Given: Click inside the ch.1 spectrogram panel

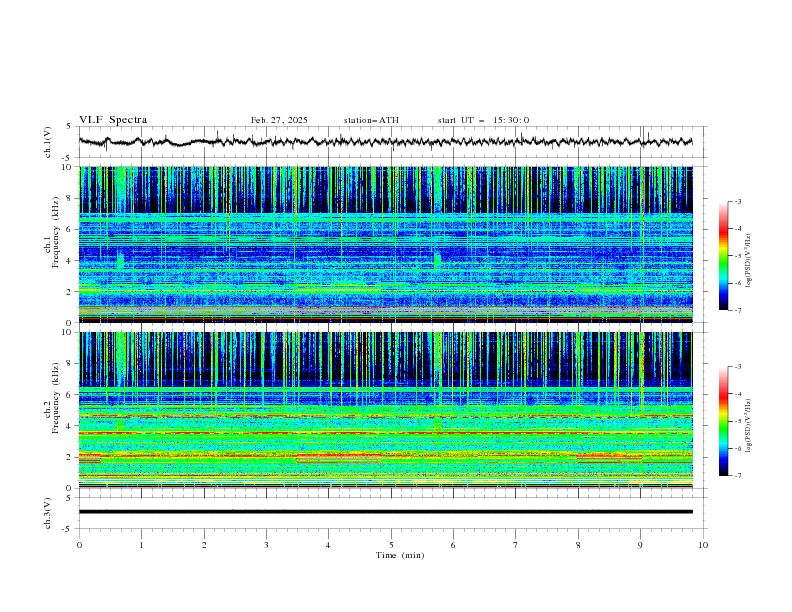Looking at the screenshot, I should click(x=386, y=244).
